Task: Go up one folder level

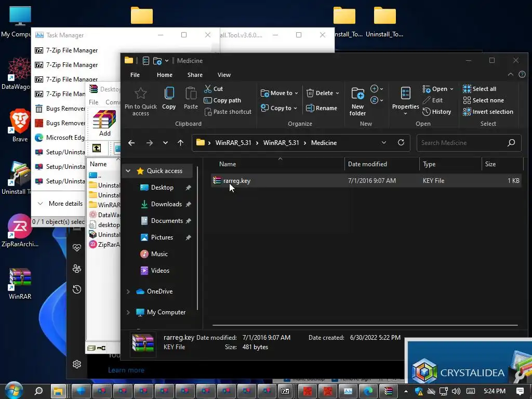Action: [x=180, y=143]
